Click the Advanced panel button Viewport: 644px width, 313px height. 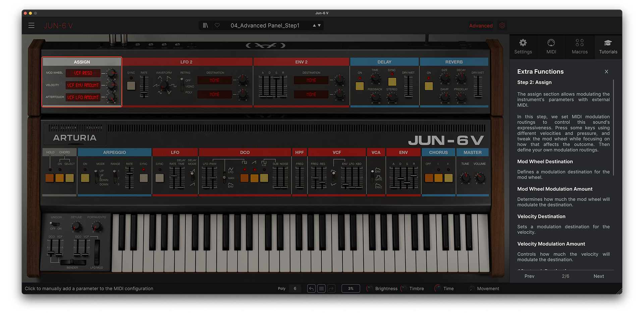point(481,25)
